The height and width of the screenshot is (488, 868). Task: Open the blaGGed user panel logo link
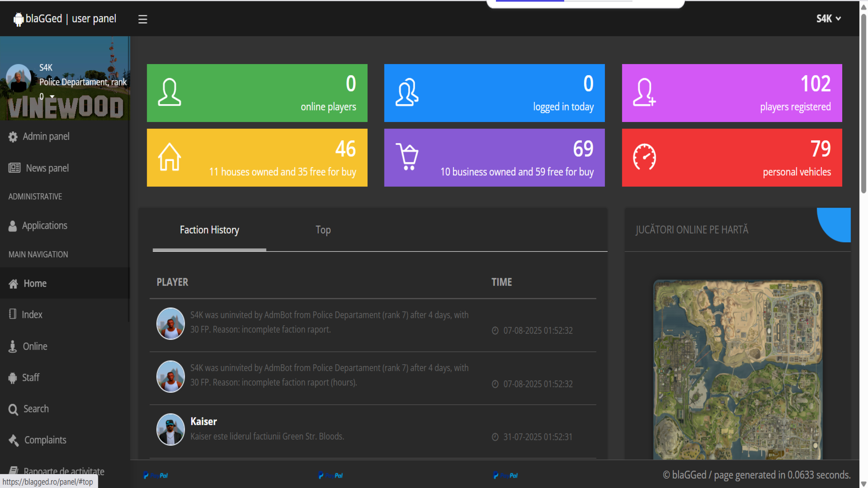[x=65, y=19]
